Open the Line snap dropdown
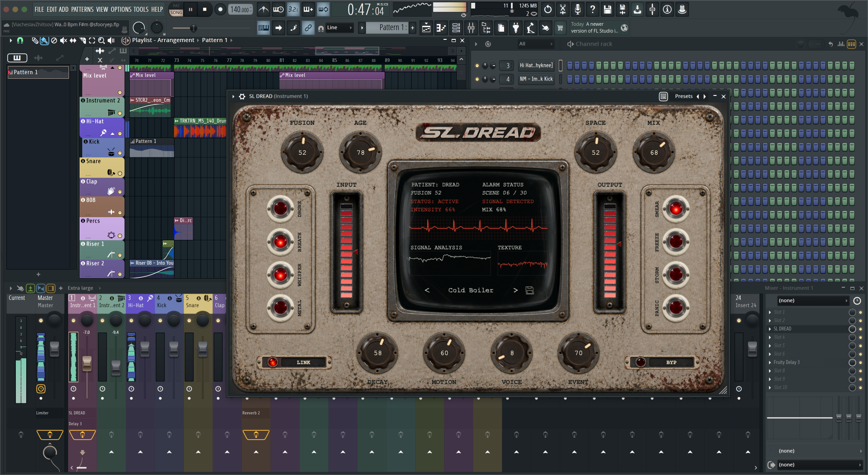This screenshot has height=475, width=868. 339,28
